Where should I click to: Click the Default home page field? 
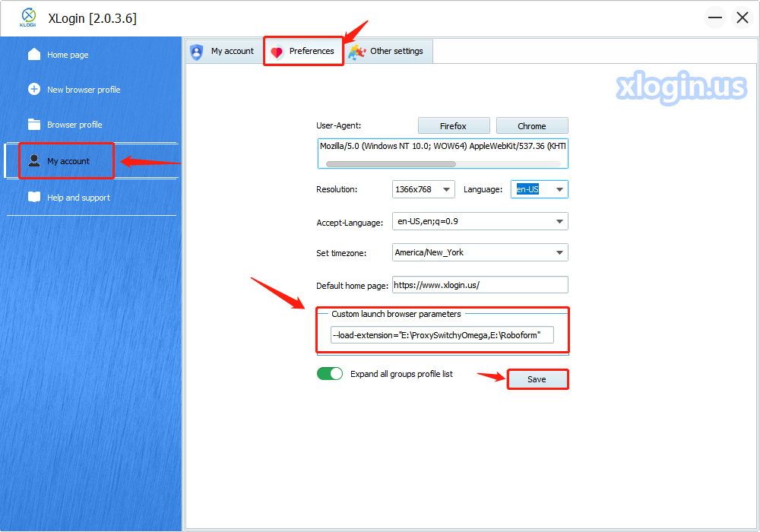480,285
